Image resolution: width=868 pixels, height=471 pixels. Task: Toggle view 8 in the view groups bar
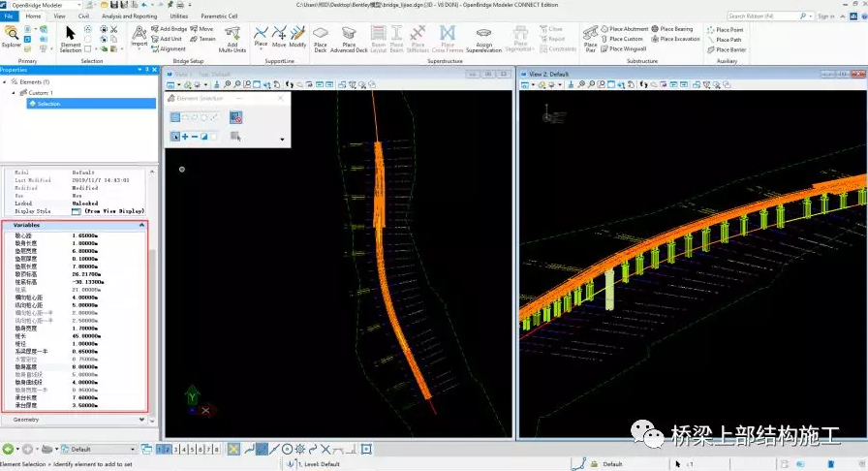216,450
